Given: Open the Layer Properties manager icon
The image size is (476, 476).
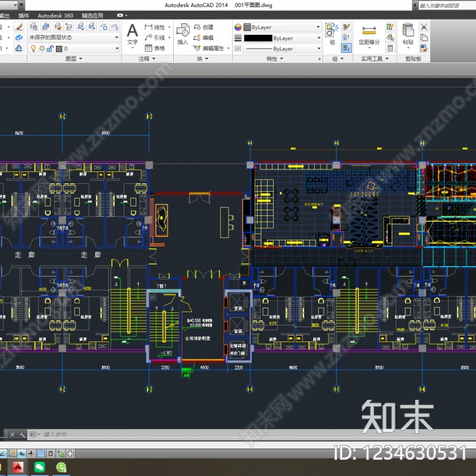Looking at the screenshot, I should tap(33, 27).
